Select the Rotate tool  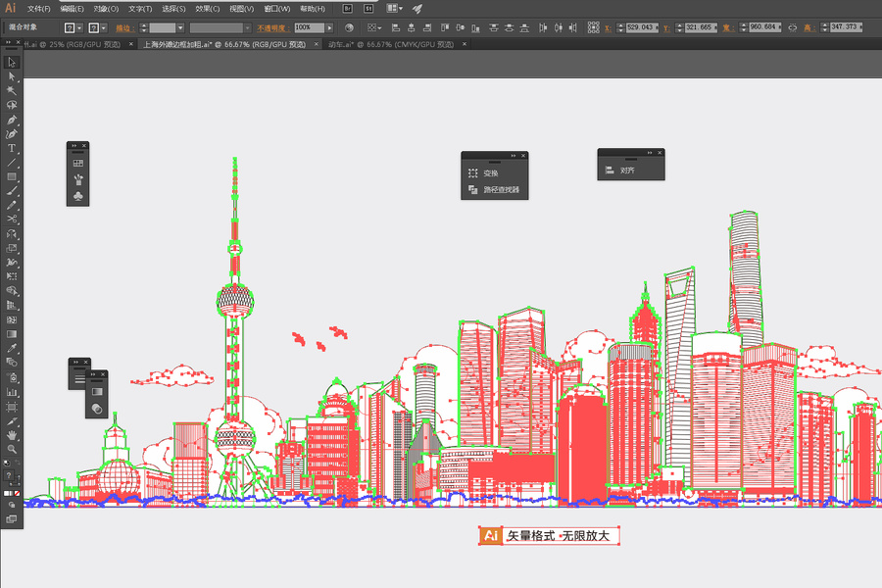(11, 233)
